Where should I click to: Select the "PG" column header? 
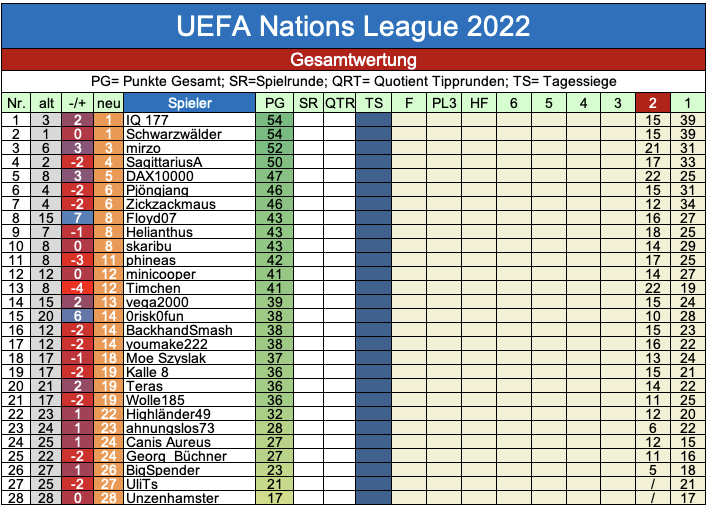tap(274, 104)
